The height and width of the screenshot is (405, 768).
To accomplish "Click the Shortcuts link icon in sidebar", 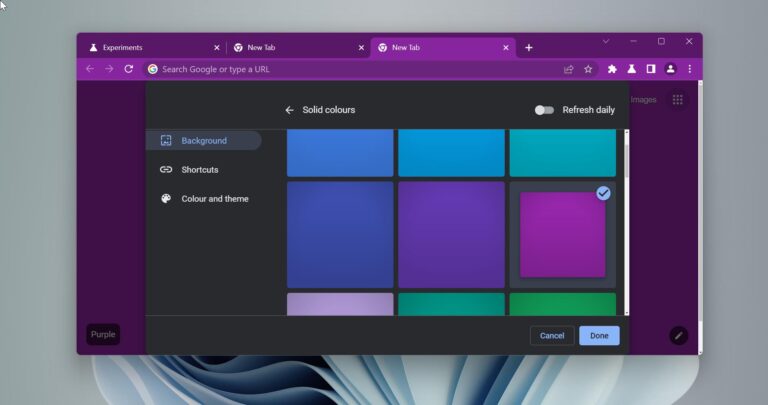I will [x=166, y=169].
